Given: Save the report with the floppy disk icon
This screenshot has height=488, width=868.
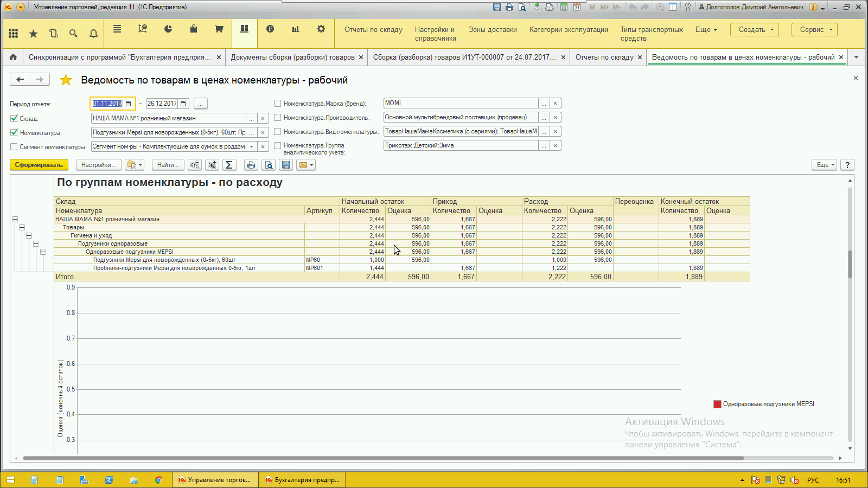Looking at the screenshot, I should pos(286,165).
